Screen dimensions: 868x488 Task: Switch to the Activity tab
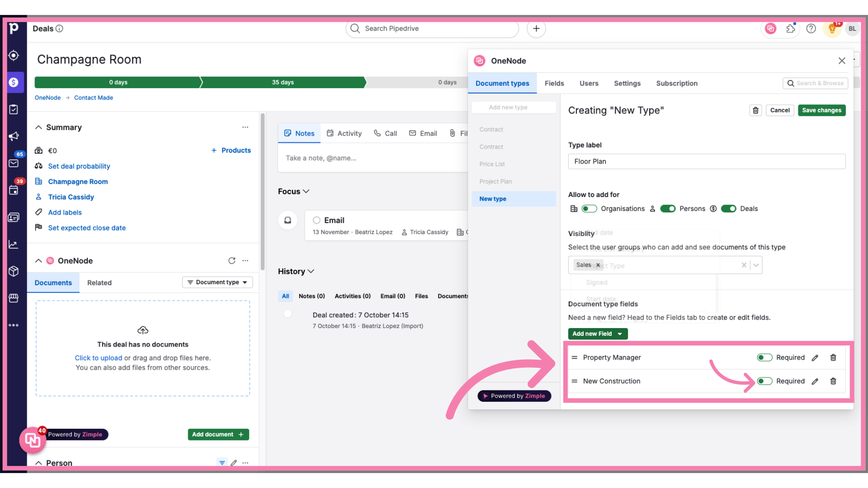pyautogui.click(x=344, y=133)
